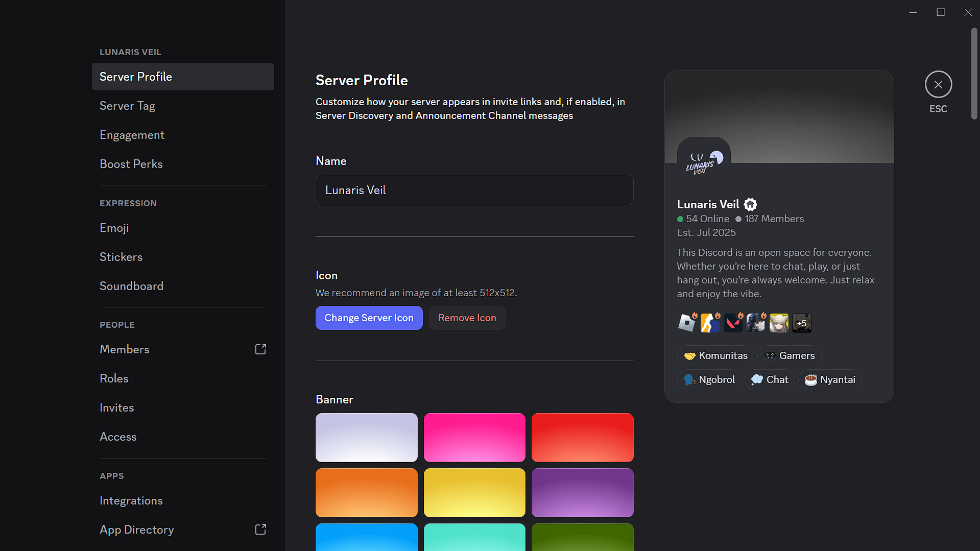
Task: Open Members external link icon
Action: click(260, 349)
